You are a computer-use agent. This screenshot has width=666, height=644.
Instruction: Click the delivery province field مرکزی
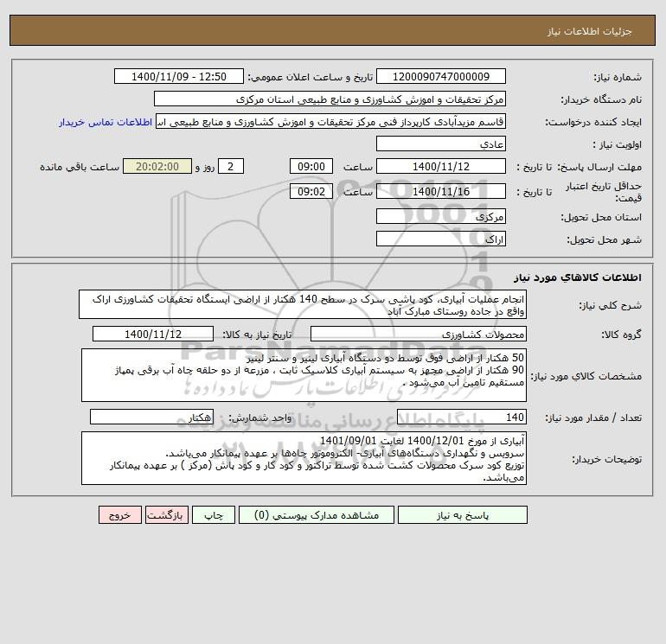point(441,216)
